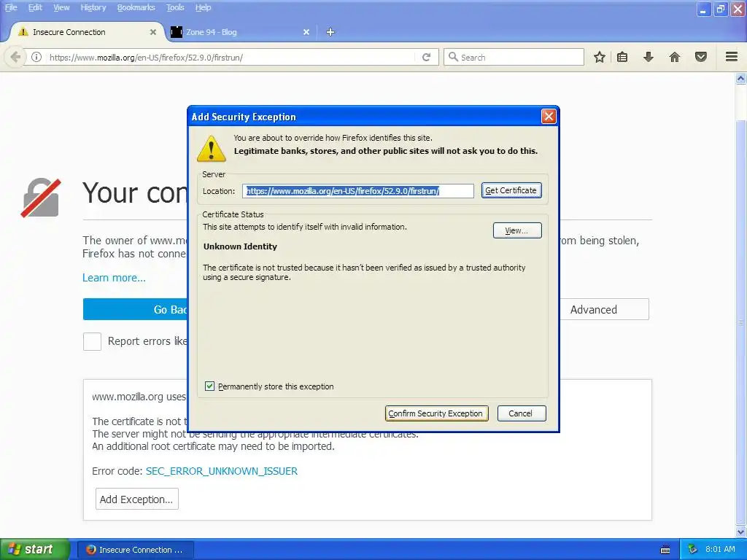Cancel the security exception dialog
The height and width of the screenshot is (560, 747).
521,413
